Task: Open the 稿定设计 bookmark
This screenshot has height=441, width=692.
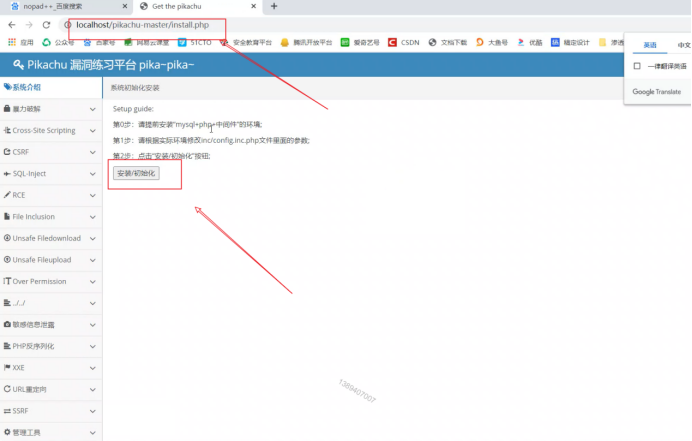Action: point(570,42)
